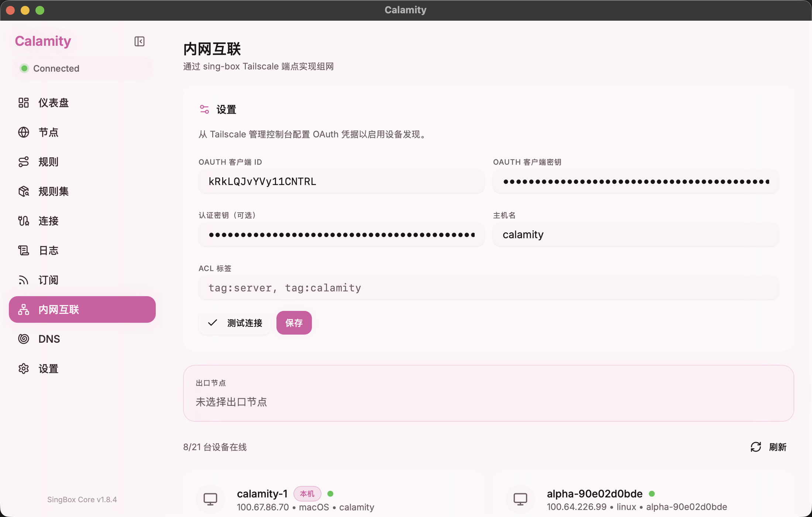Switch to the 内网互联 tab
The image size is (812, 517).
coord(58,309)
